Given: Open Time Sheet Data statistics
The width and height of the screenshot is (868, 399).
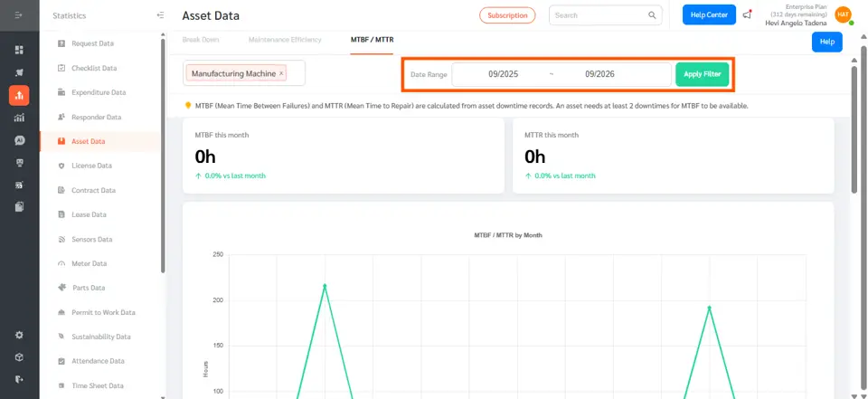Looking at the screenshot, I should point(98,385).
